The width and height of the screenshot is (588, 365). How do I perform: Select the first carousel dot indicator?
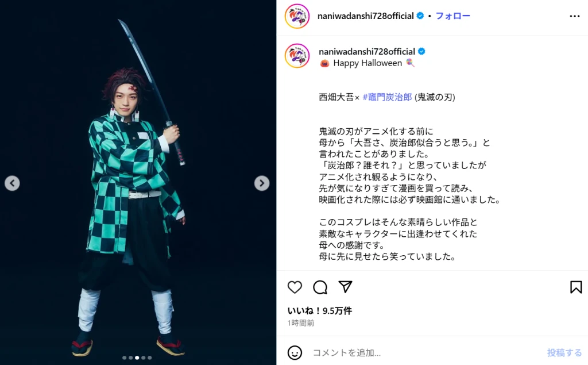pos(125,358)
